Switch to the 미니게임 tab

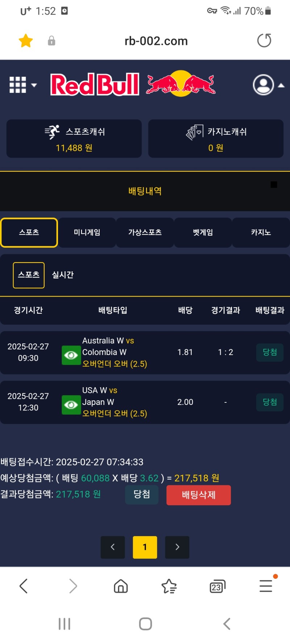(87, 233)
